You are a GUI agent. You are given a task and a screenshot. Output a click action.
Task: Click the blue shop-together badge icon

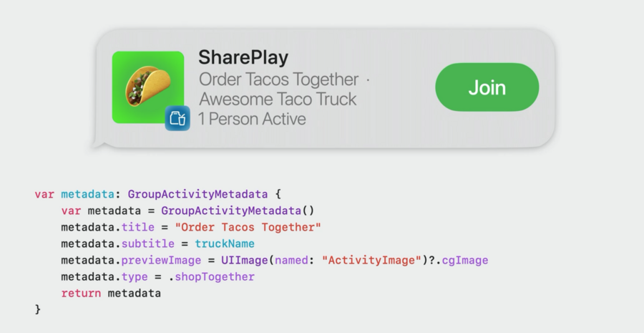(177, 118)
